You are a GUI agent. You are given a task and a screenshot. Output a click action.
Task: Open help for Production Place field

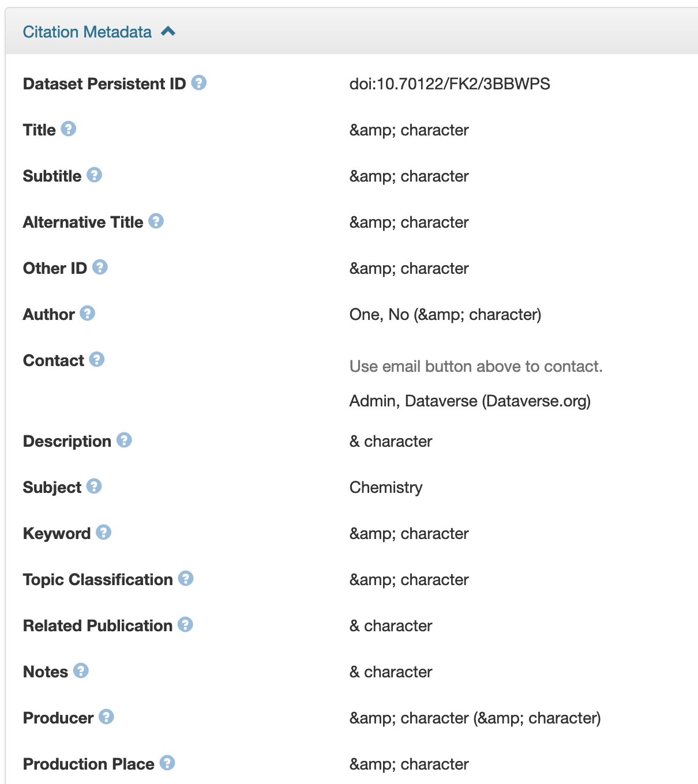point(167,763)
